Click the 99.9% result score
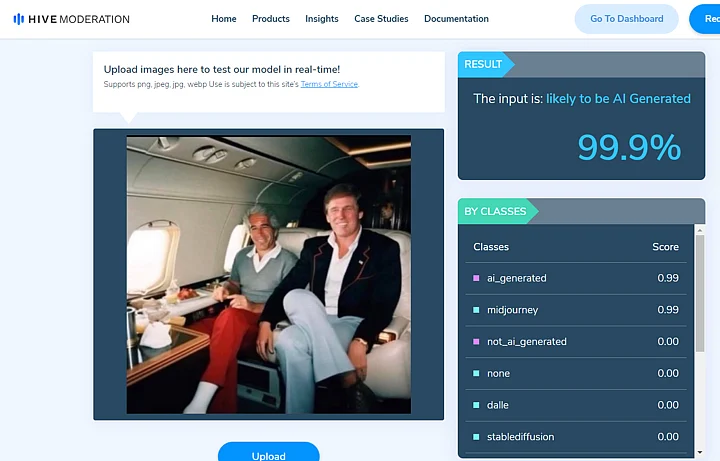Viewport: 720px width, 461px height. (x=629, y=148)
